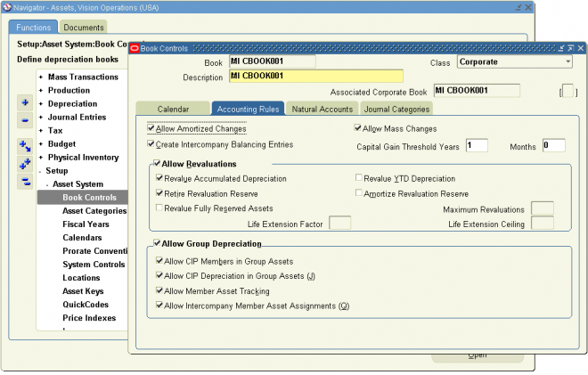Check Amortize Revaluation Reserve

359,192
